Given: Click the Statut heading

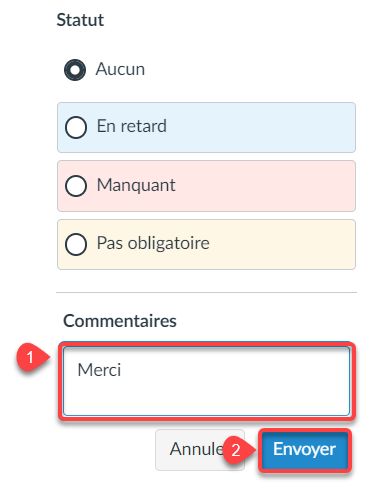Looking at the screenshot, I should pos(80,20).
